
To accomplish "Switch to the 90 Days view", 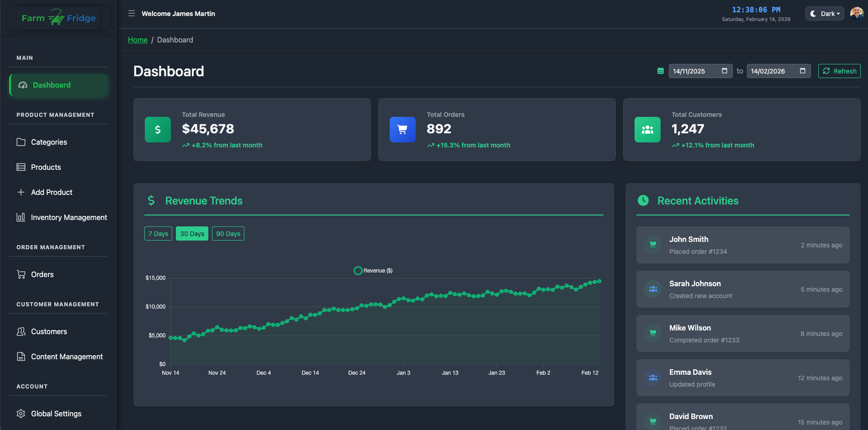I will 228,233.
